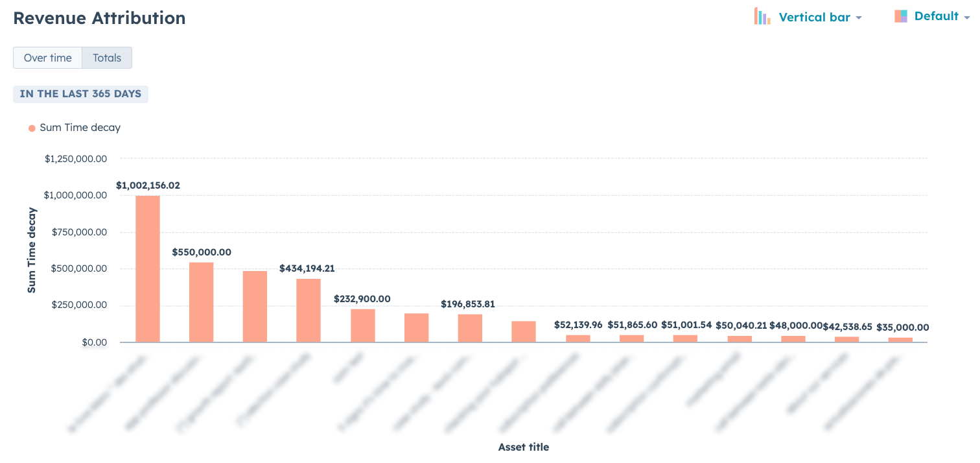Viewport: 980px width, 463px height.
Task: Open the Vertical bar dropdown caret
Action: point(859,18)
